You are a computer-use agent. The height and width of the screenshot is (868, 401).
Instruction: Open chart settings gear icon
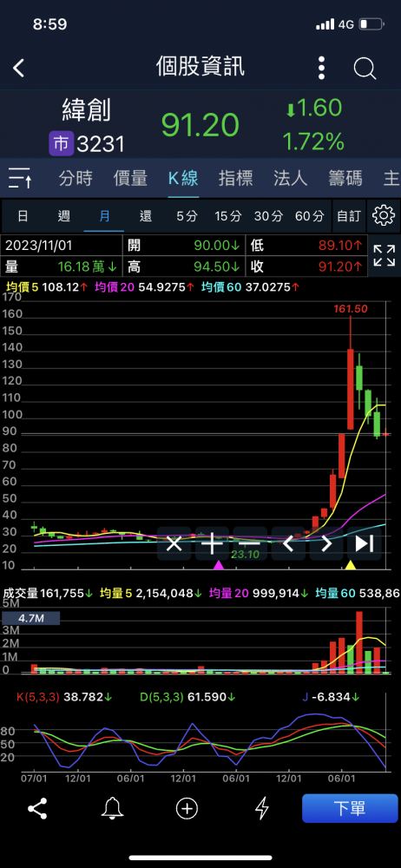click(x=383, y=215)
